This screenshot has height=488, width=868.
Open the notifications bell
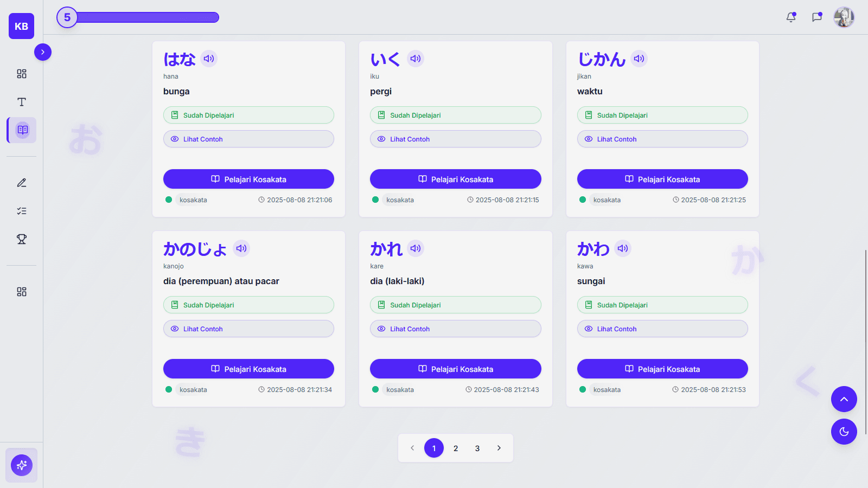click(791, 17)
